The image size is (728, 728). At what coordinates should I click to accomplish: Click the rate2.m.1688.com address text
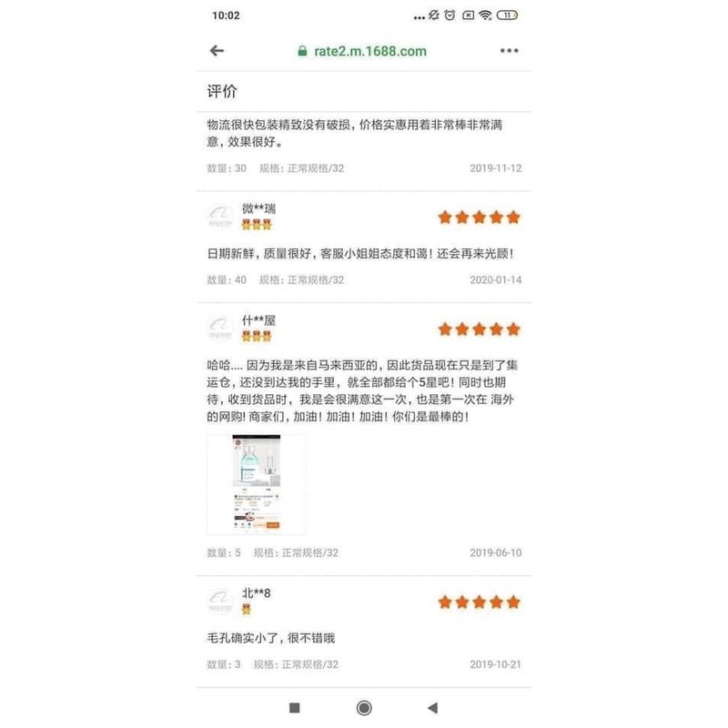(370, 51)
